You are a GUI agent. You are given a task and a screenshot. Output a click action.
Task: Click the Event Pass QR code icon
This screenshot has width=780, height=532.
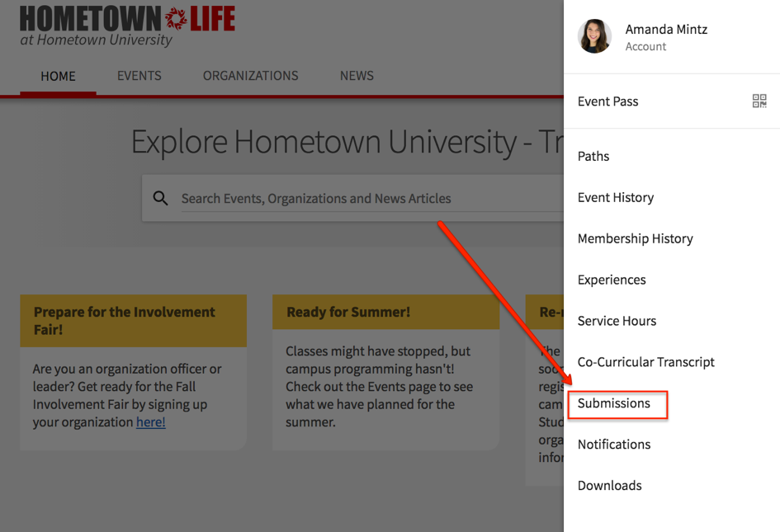click(x=759, y=101)
